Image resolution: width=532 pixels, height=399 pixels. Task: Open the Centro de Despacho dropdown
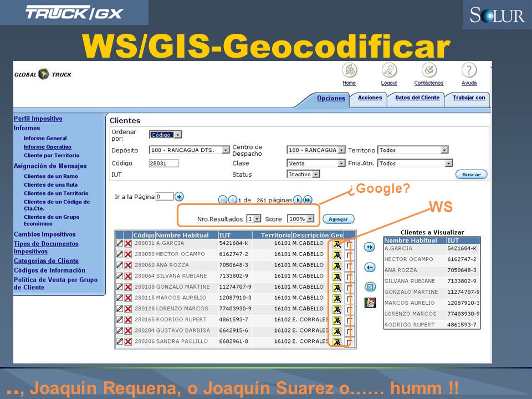click(316, 150)
